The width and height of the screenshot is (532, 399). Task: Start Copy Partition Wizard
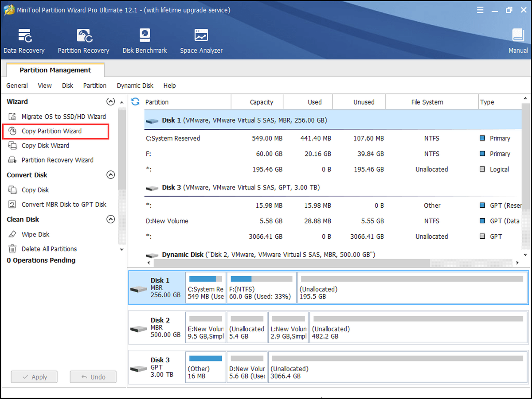coord(51,131)
